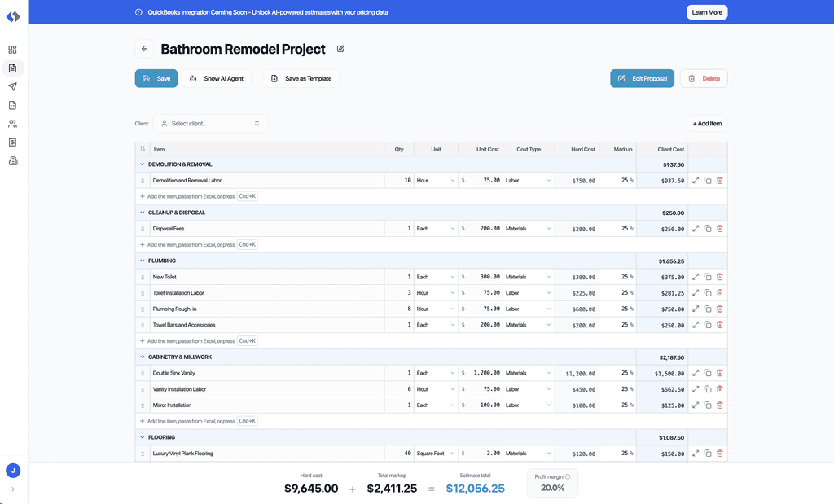
Task: Delete the Luxury Vinyl Plank Flooring row
Action: click(720, 454)
